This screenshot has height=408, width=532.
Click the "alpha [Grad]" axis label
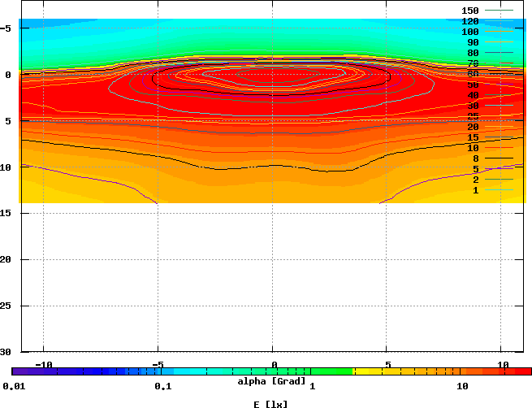pos(271,381)
